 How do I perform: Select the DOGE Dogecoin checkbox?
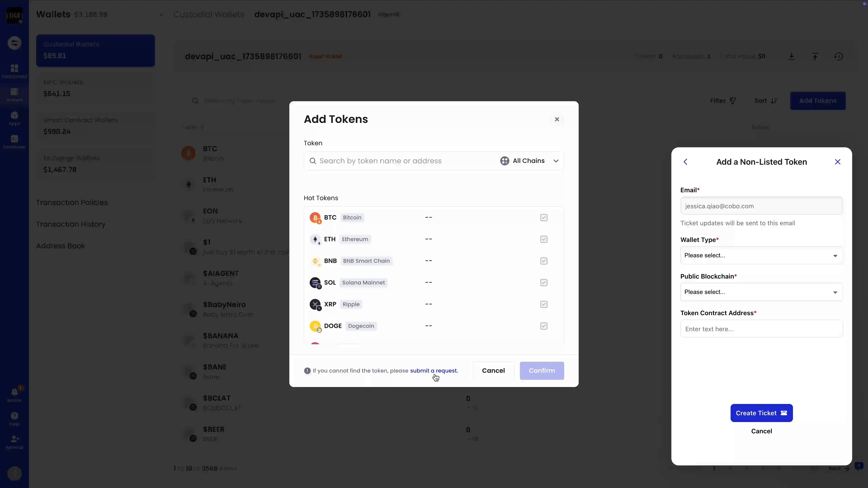click(x=543, y=326)
